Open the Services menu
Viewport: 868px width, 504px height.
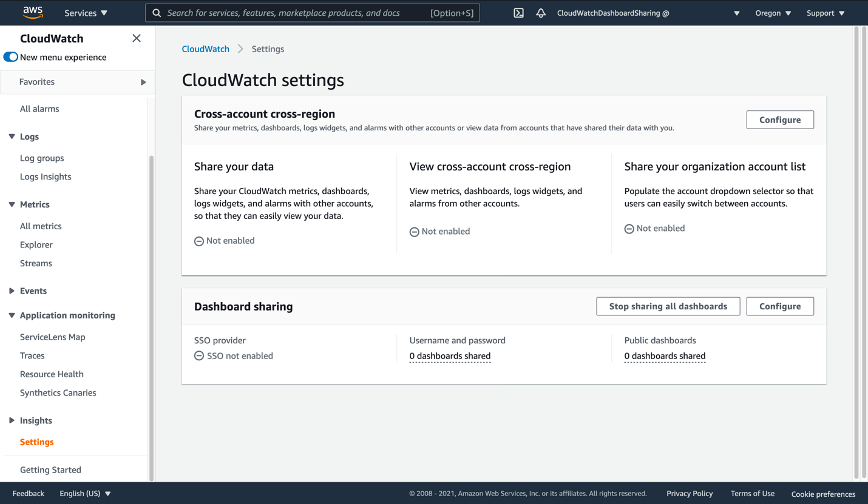[x=85, y=12]
